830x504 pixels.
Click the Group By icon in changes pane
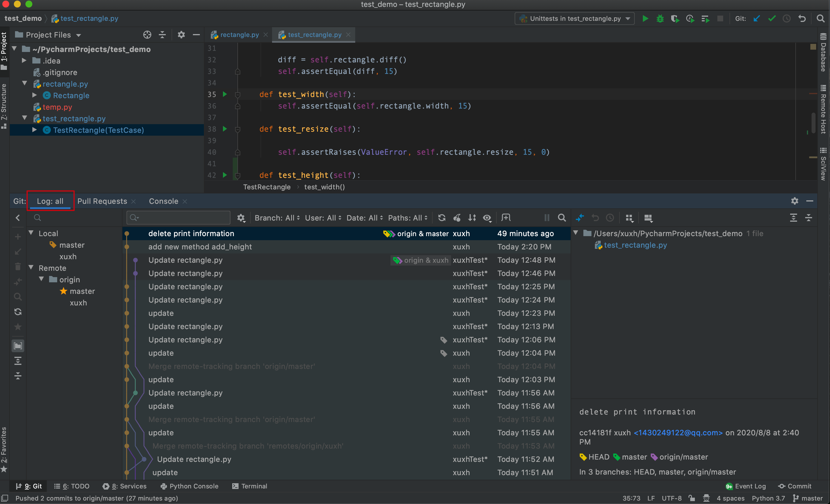[x=629, y=218]
